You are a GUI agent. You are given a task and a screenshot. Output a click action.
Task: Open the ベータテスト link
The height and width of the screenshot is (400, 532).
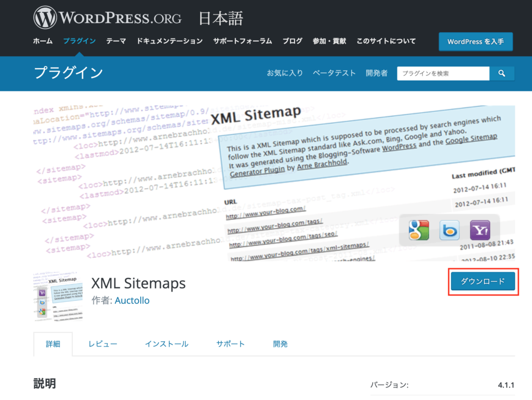pyautogui.click(x=334, y=73)
